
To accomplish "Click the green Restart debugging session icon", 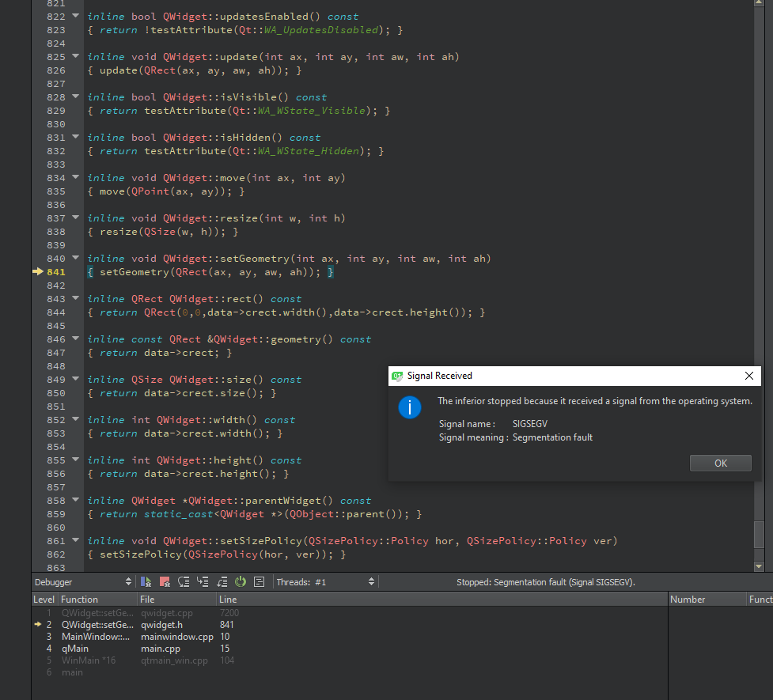I will coord(240,581).
